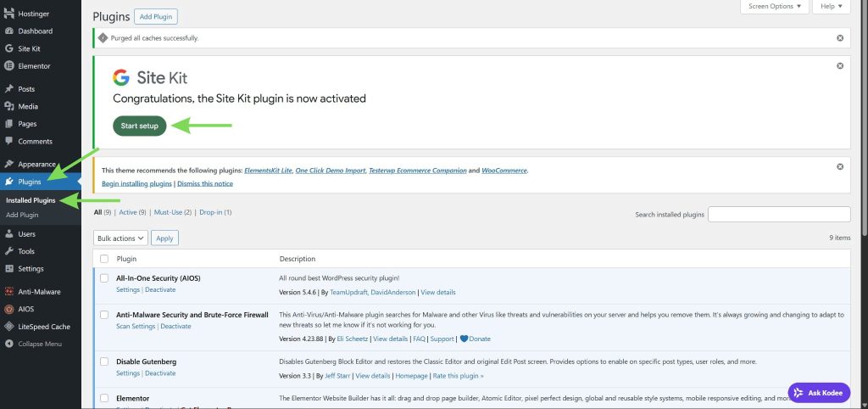Click the Pages icon in sidebar
868x409 pixels.
(x=8, y=124)
